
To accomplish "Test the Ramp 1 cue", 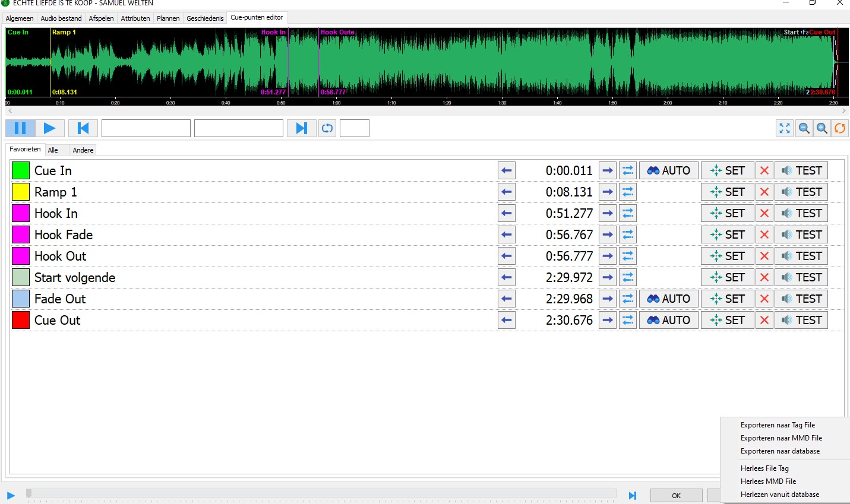I will [x=801, y=192].
